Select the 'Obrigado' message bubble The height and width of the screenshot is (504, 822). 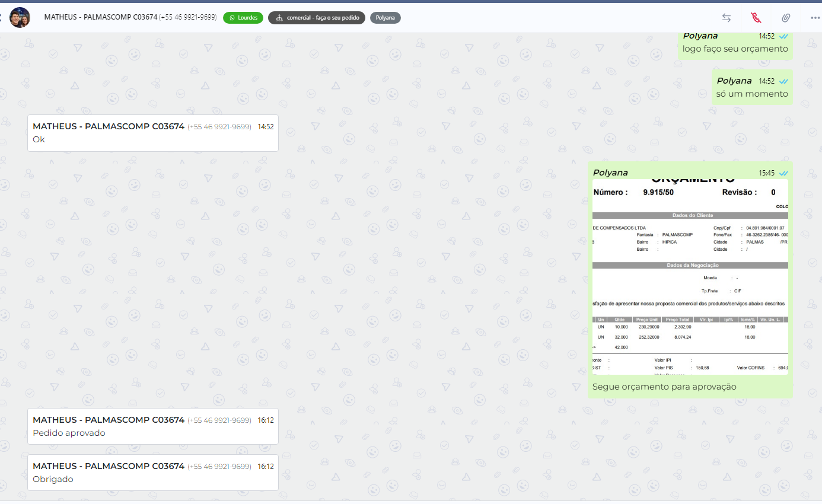tap(53, 479)
